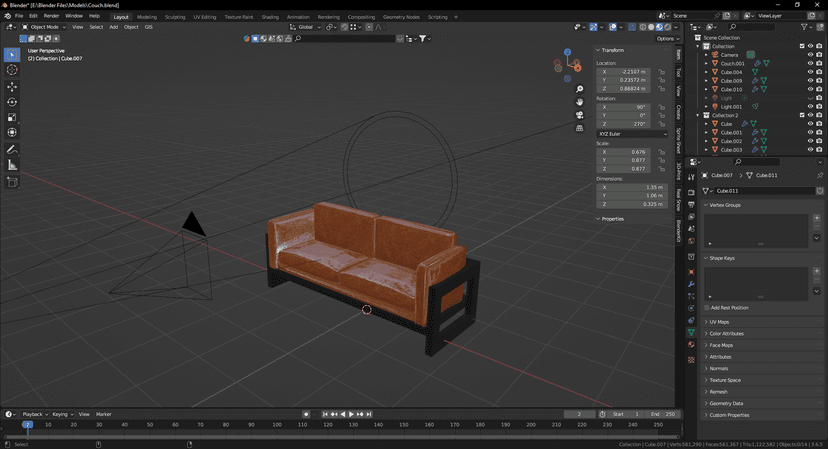Click the Location X value field
The width and height of the screenshot is (828, 449).
[624, 72]
